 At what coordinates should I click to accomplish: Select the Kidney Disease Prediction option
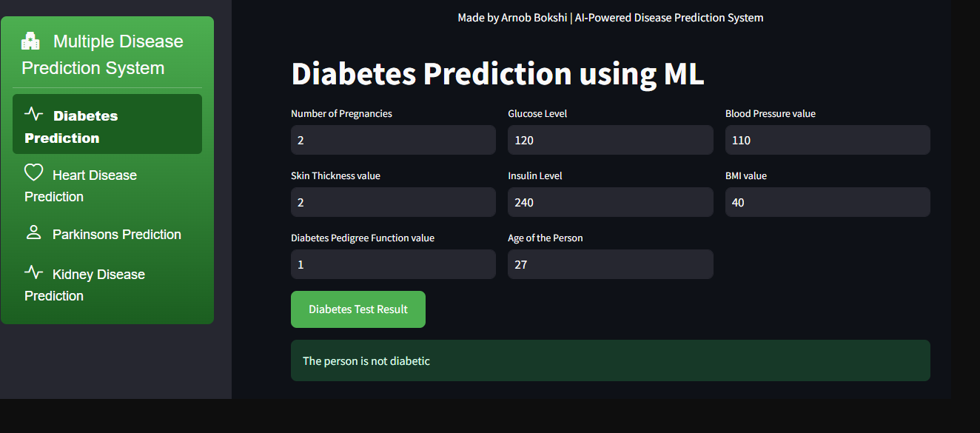[x=107, y=284]
